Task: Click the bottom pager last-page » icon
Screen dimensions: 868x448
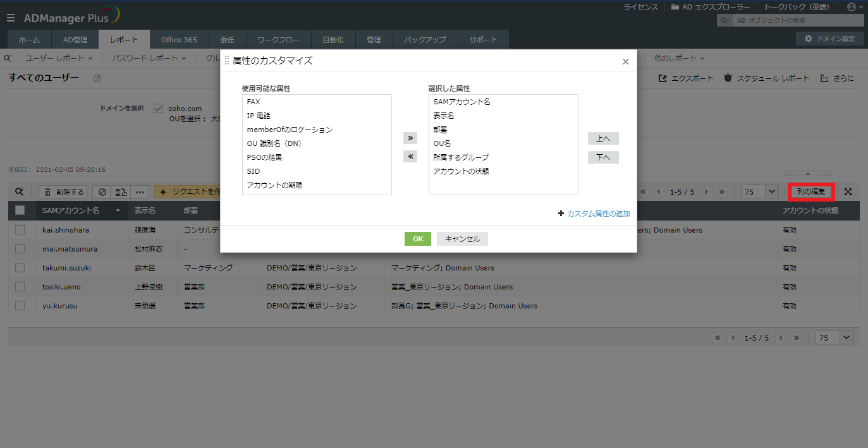Action: (x=796, y=338)
